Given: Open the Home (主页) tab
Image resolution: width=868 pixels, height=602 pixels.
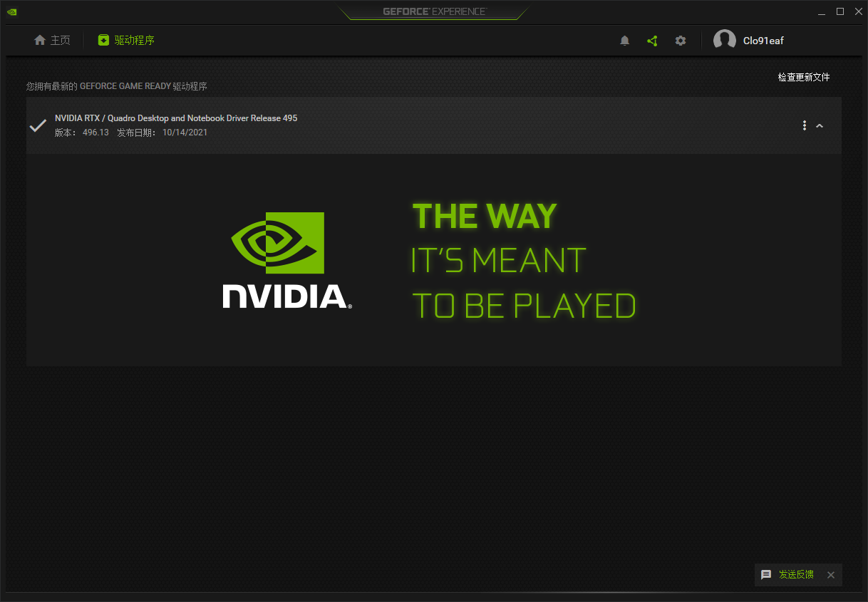Looking at the screenshot, I should pos(53,41).
